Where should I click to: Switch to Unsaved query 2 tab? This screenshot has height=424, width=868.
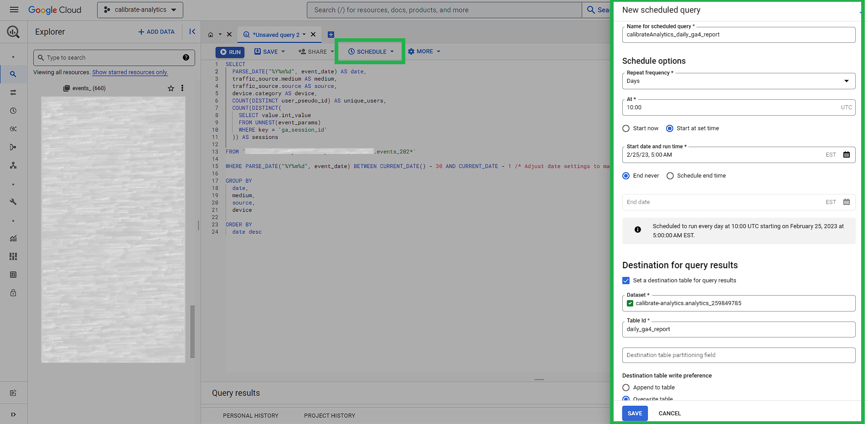pos(276,35)
